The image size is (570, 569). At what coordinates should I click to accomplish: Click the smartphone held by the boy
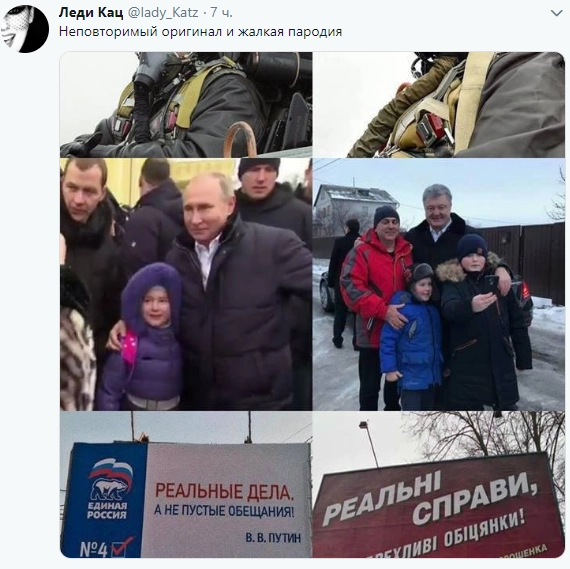point(491,284)
